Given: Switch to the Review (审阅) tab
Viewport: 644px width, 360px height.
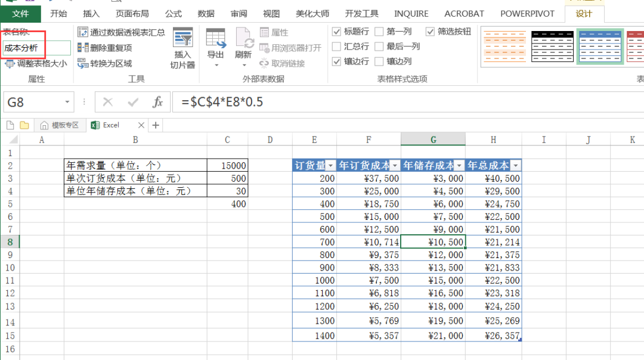Looking at the screenshot, I should point(239,14).
